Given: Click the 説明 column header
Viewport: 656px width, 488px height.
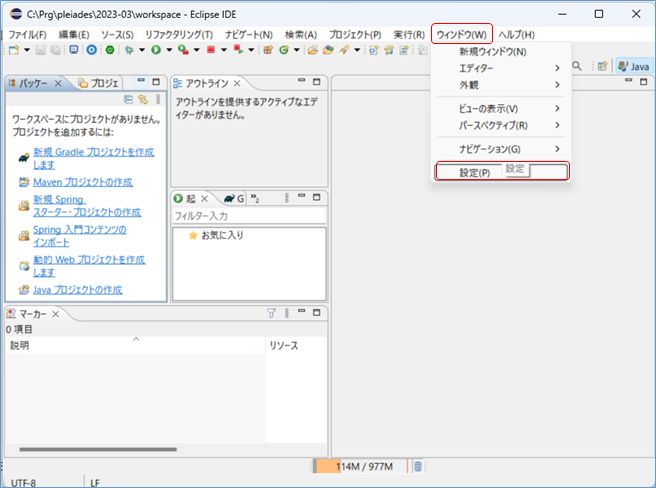Looking at the screenshot, I should coord(136,345).
